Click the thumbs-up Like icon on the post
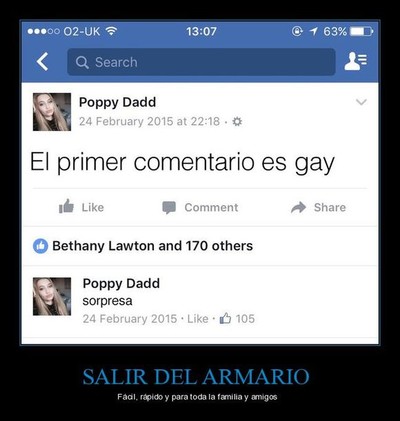This screenshot has width=400, height=421. click(66, 206)
